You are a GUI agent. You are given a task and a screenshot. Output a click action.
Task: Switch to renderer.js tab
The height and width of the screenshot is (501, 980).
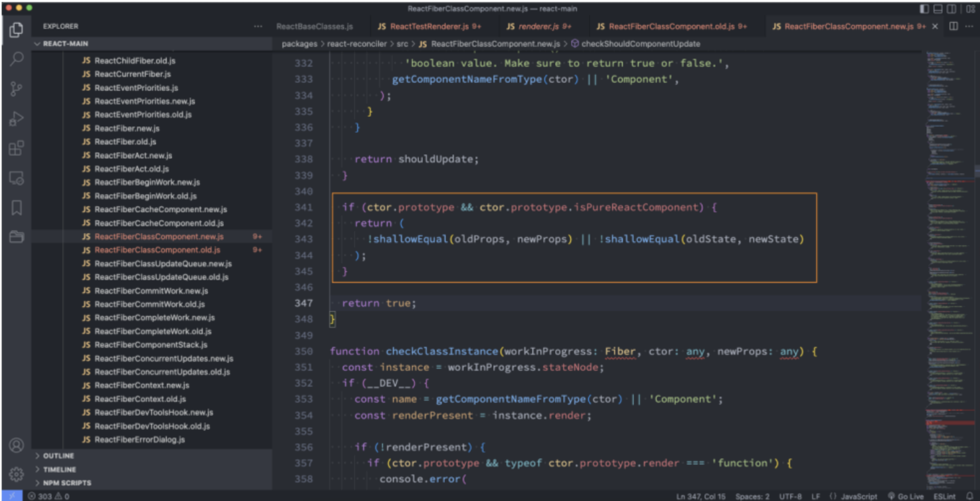(x=539, y=27)
